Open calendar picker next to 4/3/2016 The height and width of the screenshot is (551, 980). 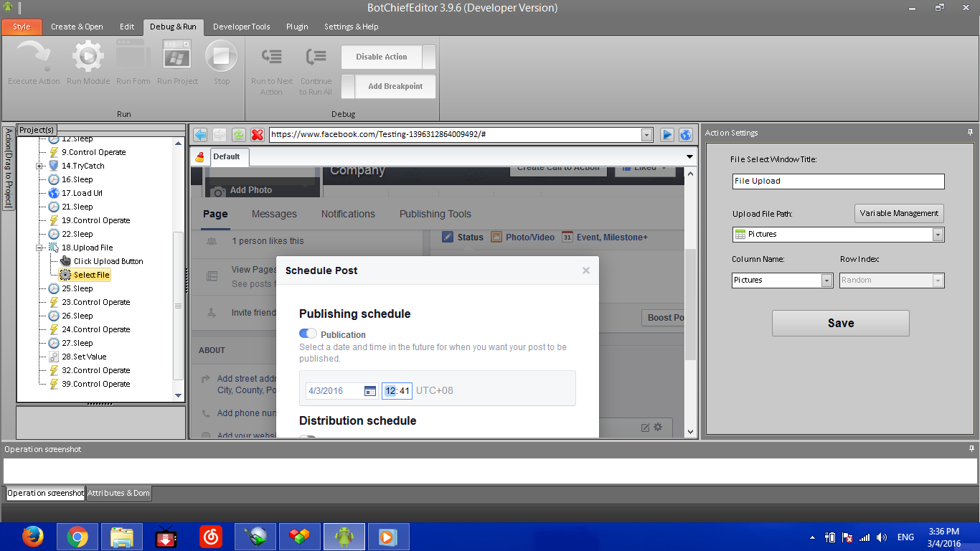tap(370, 391)
